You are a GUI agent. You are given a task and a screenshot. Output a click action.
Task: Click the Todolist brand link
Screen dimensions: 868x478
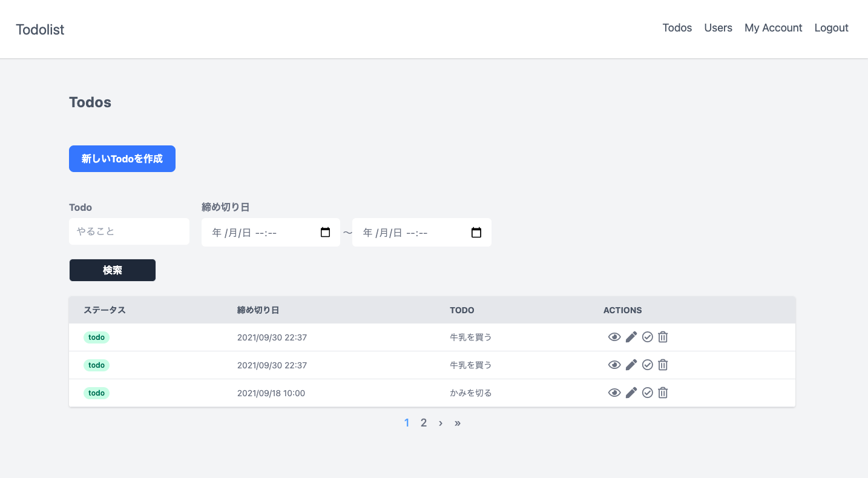pos(40,30)
